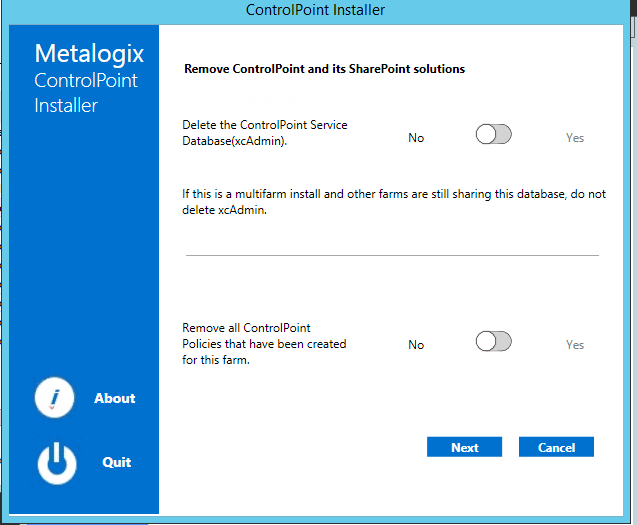Image resolution: width=637 pixels, height=525 pixels.
Task: Select No beside Delete Service Database
Action: click(x=416, y=138)
